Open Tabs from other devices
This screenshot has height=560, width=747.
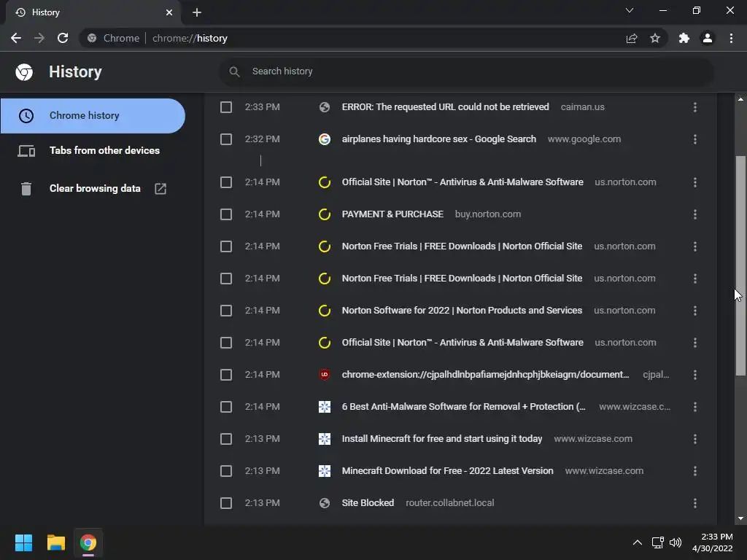coord(104,150)
